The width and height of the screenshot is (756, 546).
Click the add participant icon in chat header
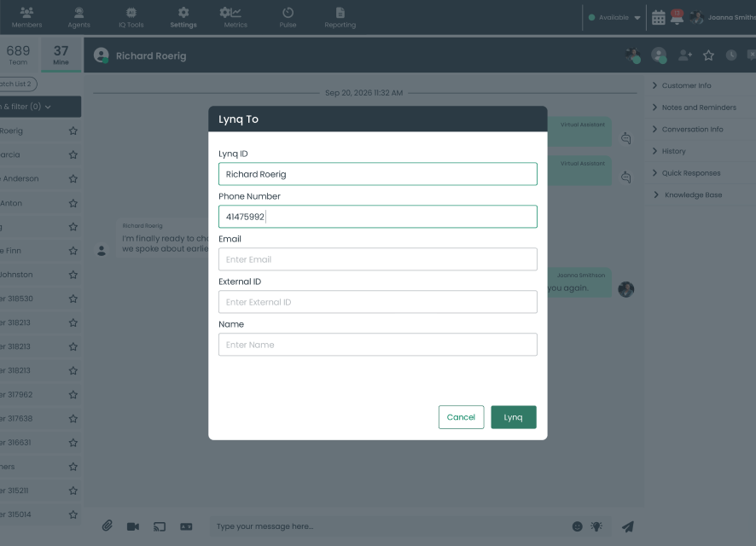tap(685, 55)
